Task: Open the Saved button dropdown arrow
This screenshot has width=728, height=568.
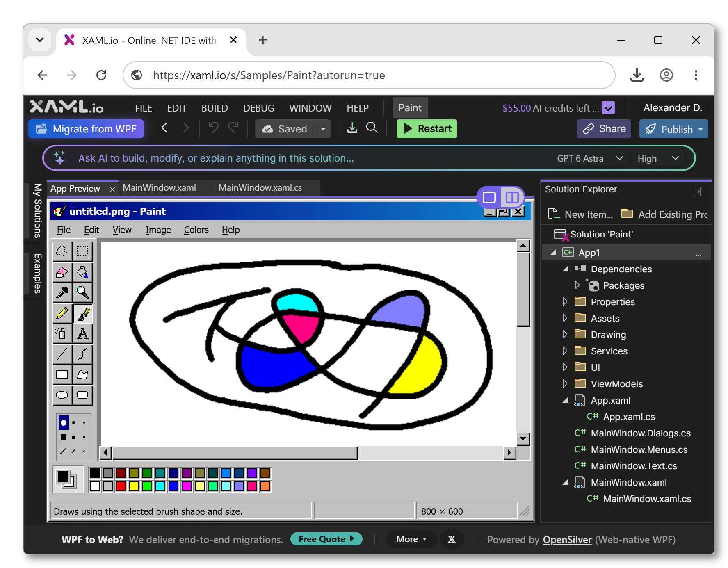Action: click(323, 129)
